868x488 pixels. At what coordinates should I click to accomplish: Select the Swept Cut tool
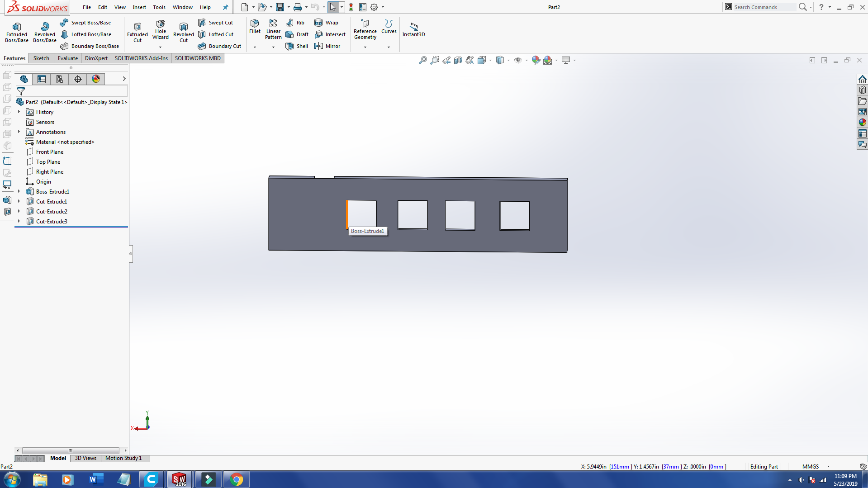click(216, 23)
